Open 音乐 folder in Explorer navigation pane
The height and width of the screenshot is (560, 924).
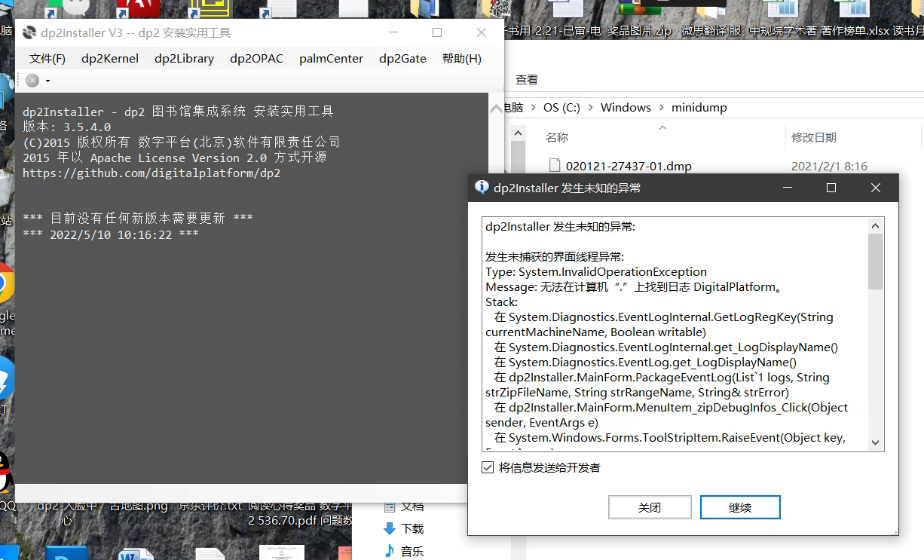[412, 551]
